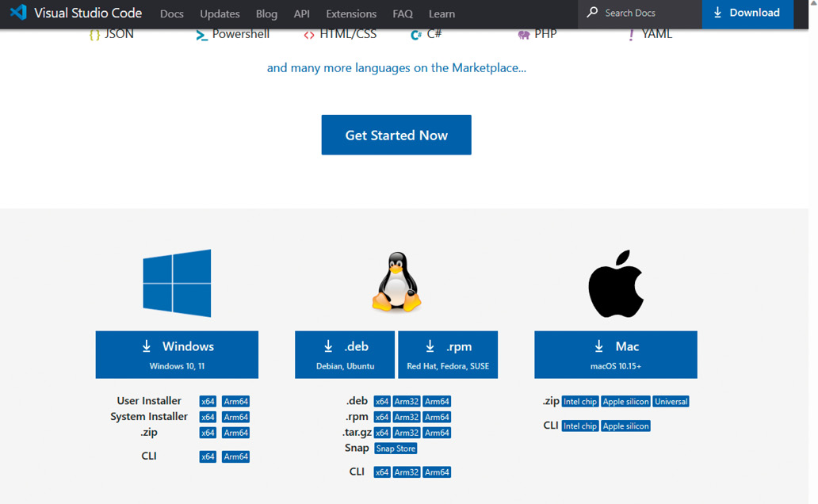Click the Search Docs input field

tap(640, 13)
